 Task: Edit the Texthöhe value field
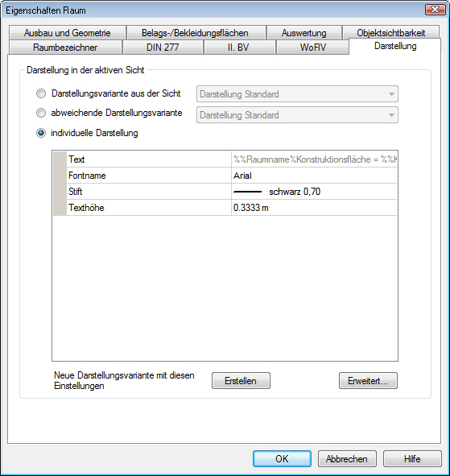click(314, 208)
